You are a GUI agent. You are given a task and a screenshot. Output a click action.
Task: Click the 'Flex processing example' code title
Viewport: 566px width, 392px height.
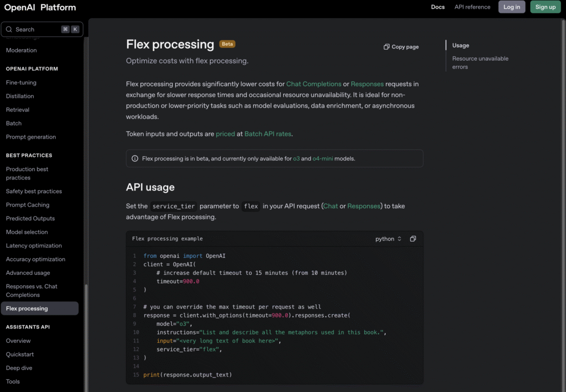(167, 239)
